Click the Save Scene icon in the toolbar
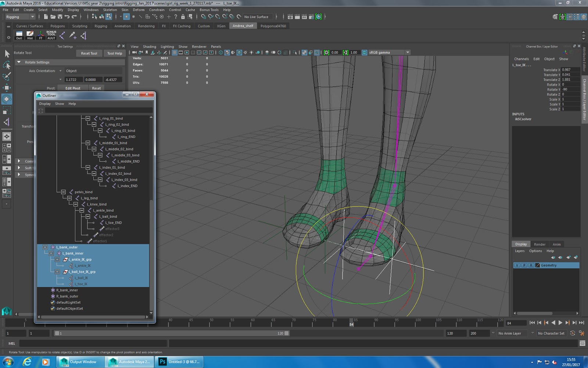 (60, 17)
